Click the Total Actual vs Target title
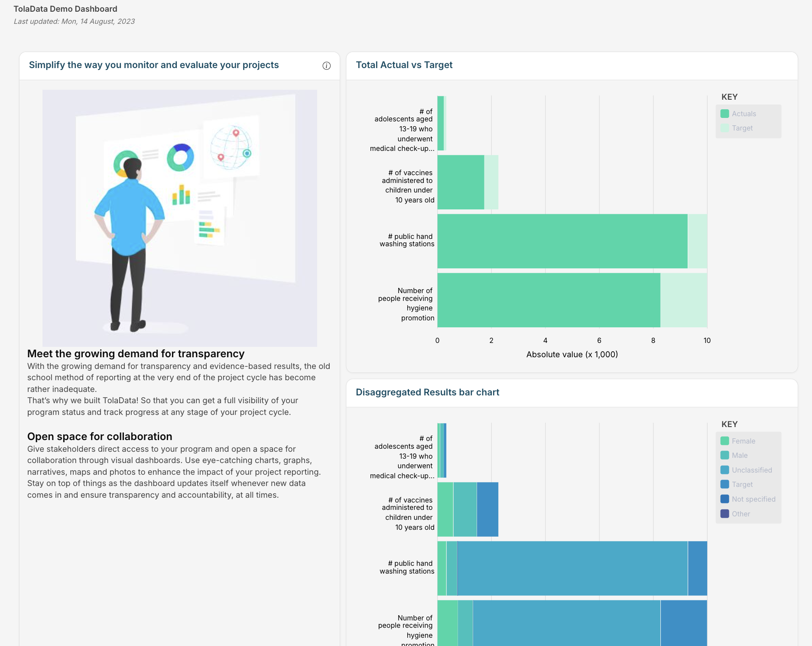Viewport: 812px width, 646px height. pyautogui.click(x=404, y=65)
